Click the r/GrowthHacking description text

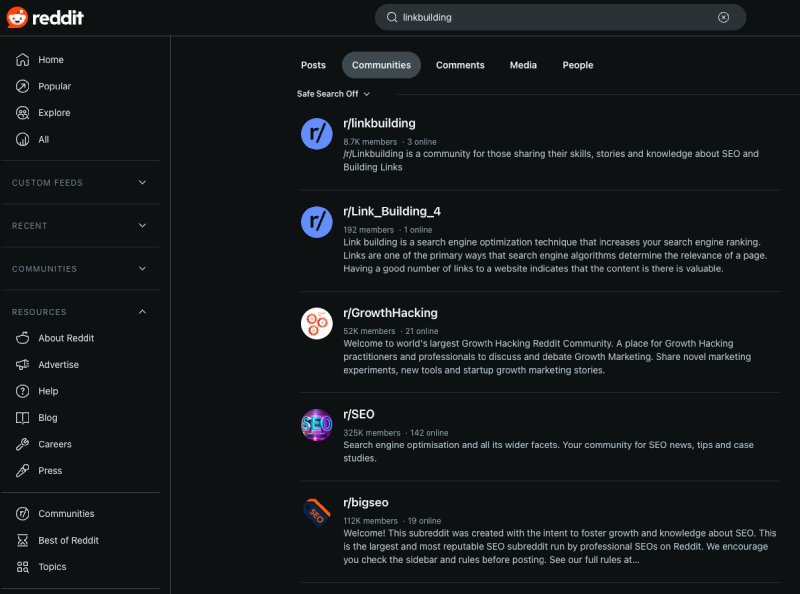(x=547, y=357)
